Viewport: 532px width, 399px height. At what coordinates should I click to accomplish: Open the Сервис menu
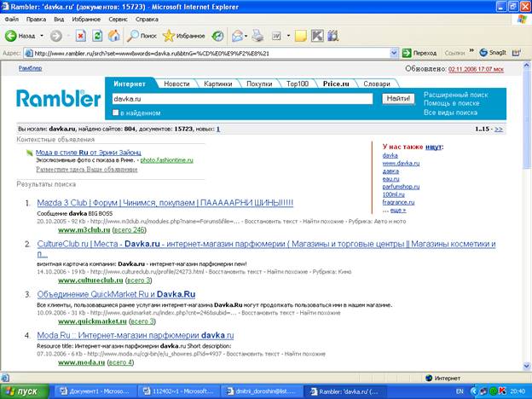[x=118, y=20]
